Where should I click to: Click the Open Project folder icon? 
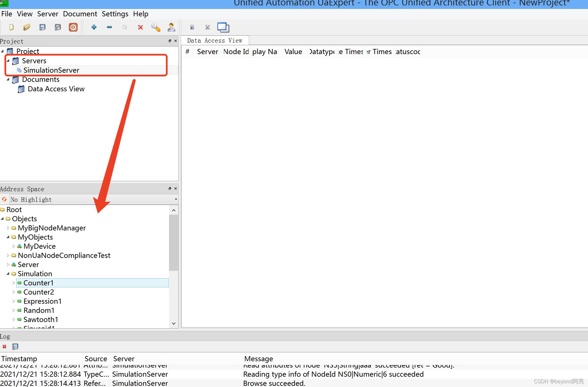pos(27,27)
